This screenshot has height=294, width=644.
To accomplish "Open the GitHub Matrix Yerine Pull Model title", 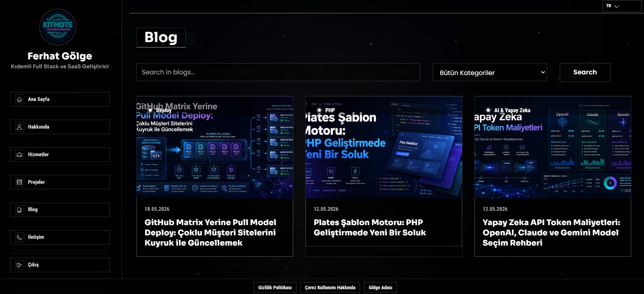I will pos(211,233).
